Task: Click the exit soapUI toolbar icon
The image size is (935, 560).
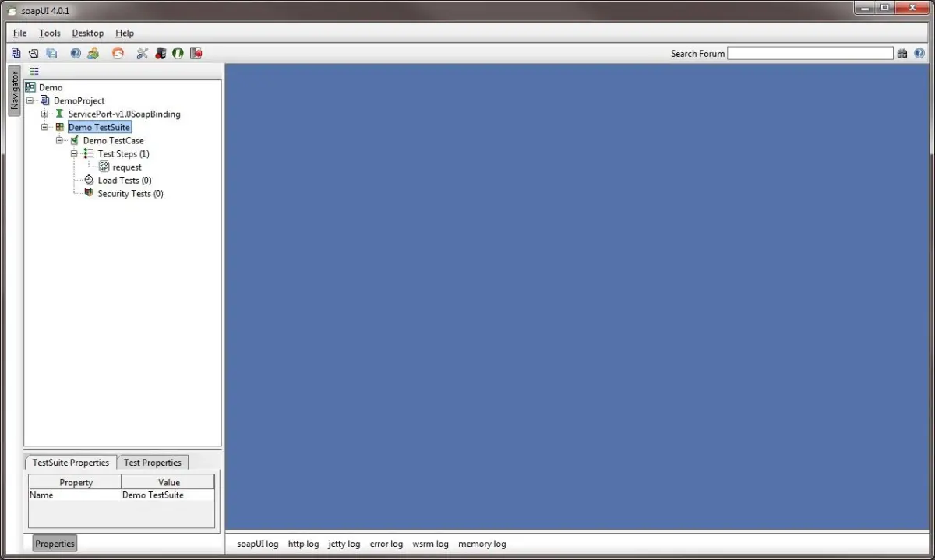Action: [196, 54]
